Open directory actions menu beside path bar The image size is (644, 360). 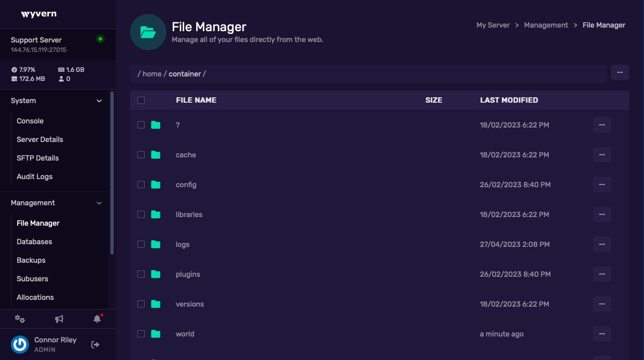tap(620, 72)
